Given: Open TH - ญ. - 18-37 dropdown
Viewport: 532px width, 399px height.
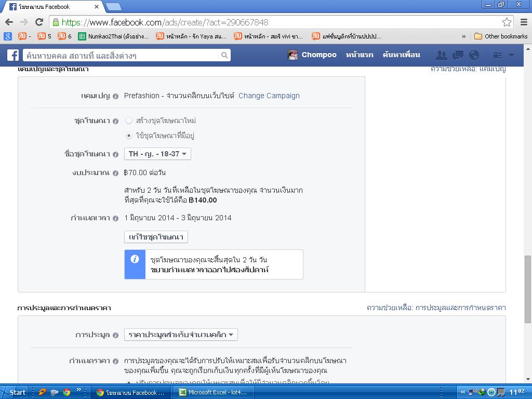Looking at the screenshot, I should click(157, 154).
